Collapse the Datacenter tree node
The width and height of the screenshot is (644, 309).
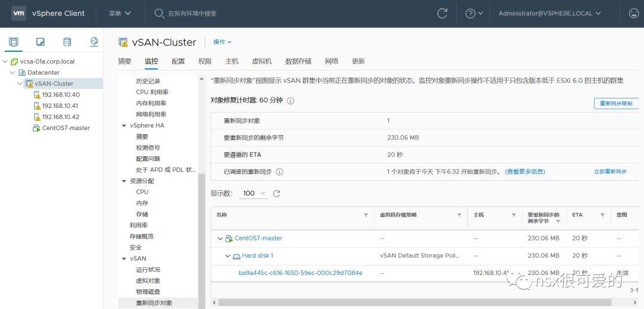click(13, 73)
